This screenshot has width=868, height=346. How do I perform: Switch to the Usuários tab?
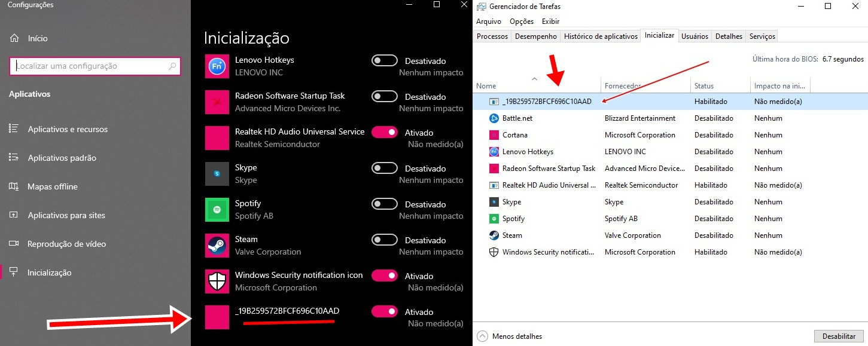(x=695, y=36)
